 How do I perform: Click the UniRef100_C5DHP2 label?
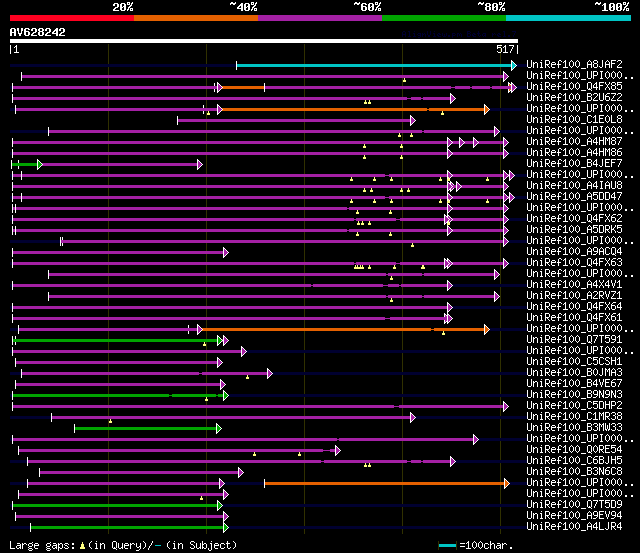(574, 406)
